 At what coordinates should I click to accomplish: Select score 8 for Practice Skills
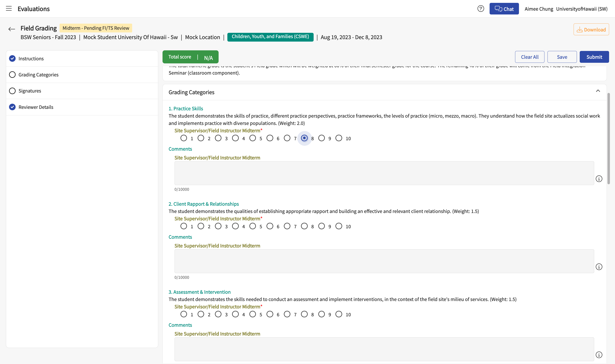pos(304,138)
